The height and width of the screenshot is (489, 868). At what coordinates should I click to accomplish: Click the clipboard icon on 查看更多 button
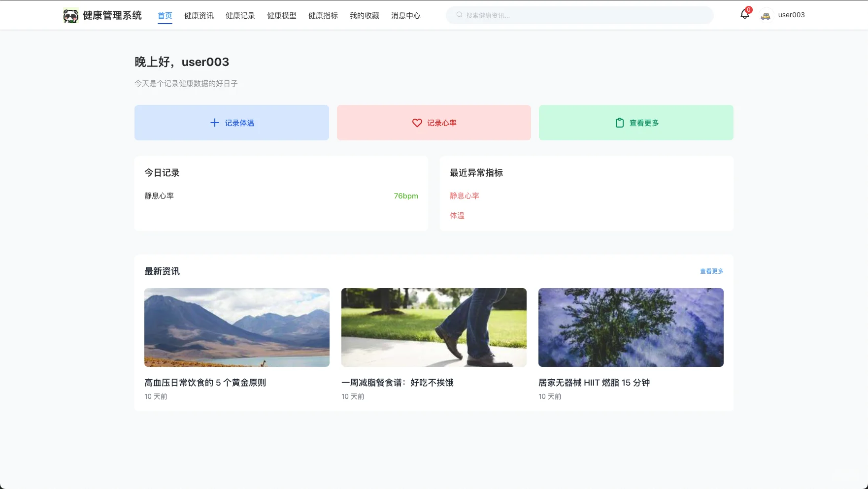click(x=619, y=123)
